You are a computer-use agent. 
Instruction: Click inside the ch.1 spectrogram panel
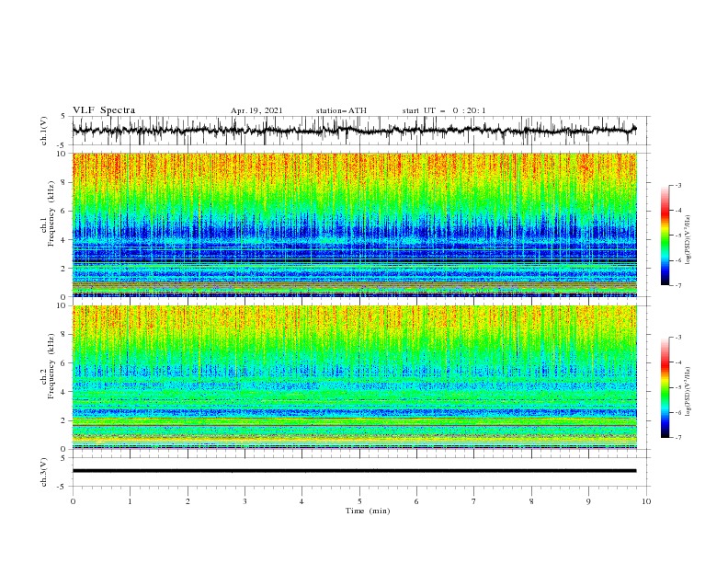[x=354, y=224]
